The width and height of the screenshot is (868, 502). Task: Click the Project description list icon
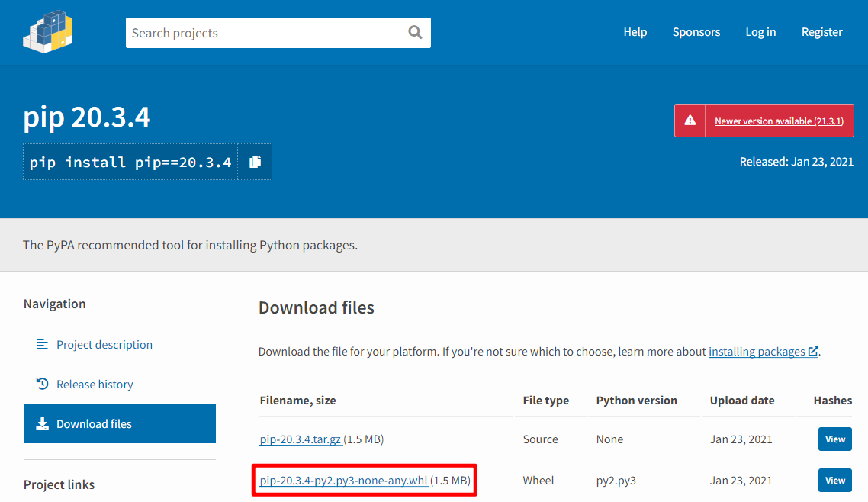coord(42,344)
